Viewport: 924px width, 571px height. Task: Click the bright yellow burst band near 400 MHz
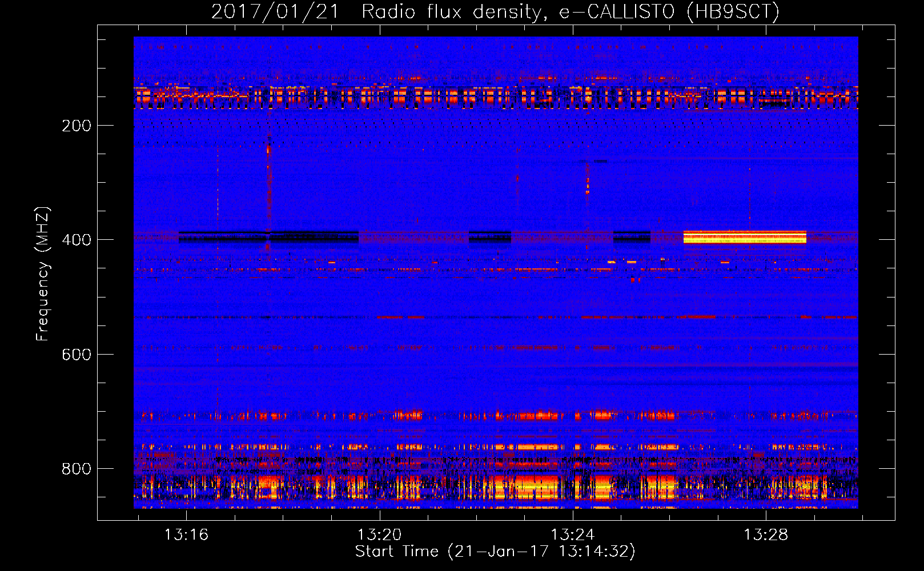pyautogui.click(x=745, y=237)
